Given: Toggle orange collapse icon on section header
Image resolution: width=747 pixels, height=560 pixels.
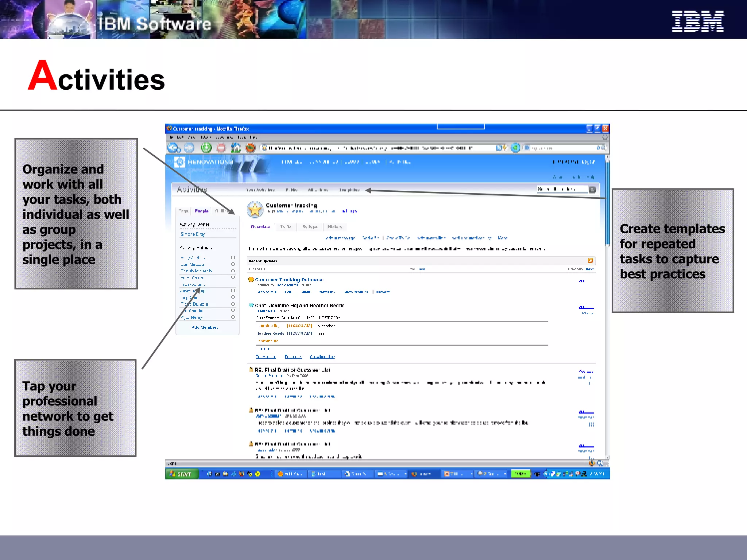Looking at the screenshot, I should pos(590,261).
